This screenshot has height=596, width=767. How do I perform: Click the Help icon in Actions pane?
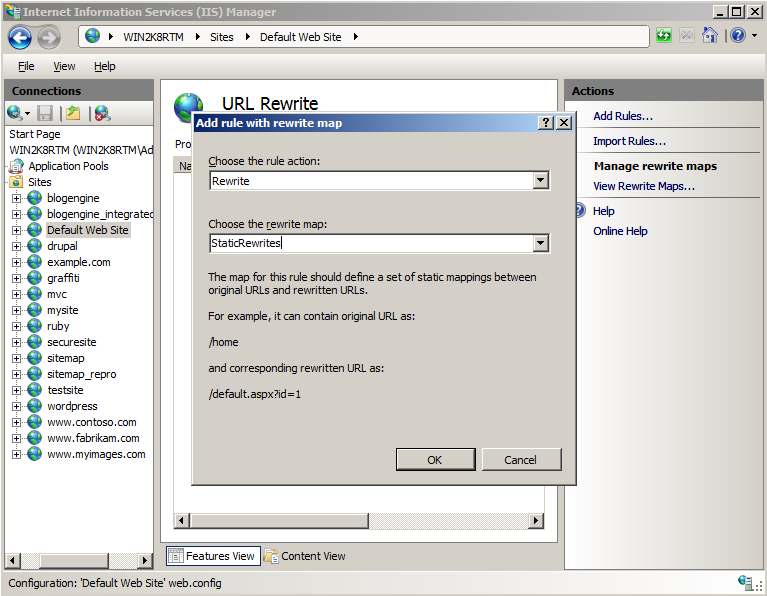pos(580,211)
